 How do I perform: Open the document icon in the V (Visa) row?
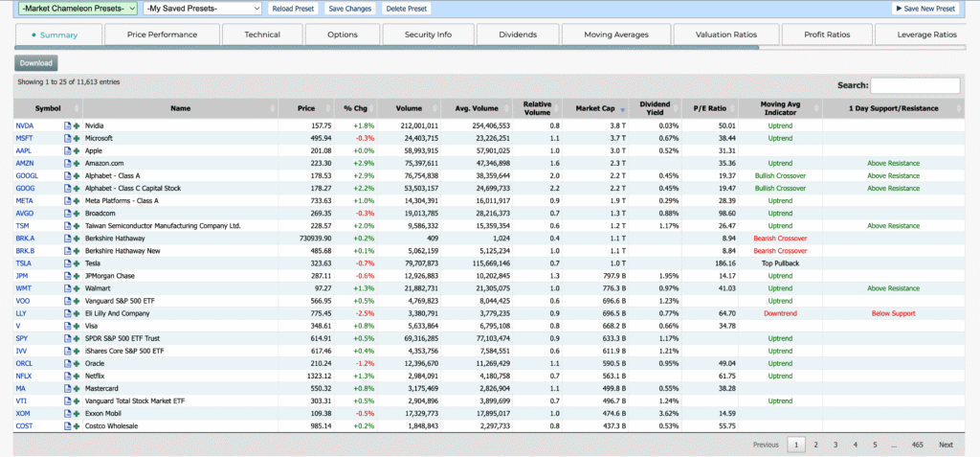pos(68,326)
